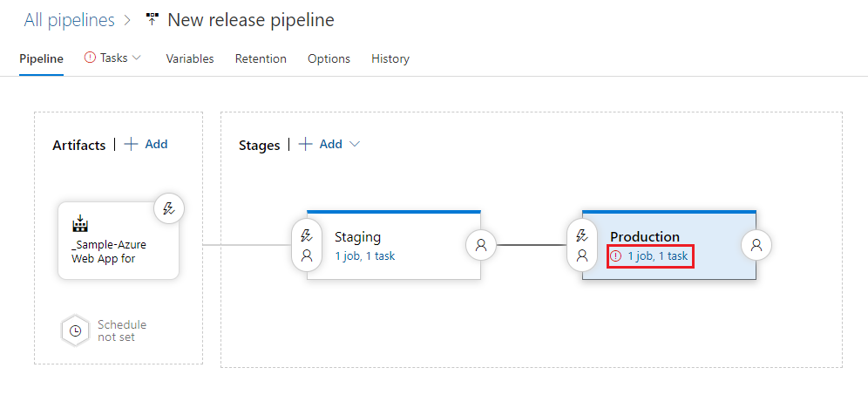Switch to the Variables tab

[x=190, y=58]
